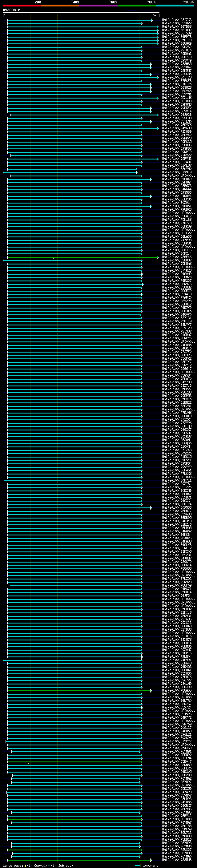Select the UniRef100_Q9M5M7 label
This screenshot has width=197, height=868.
click(177, 71)
